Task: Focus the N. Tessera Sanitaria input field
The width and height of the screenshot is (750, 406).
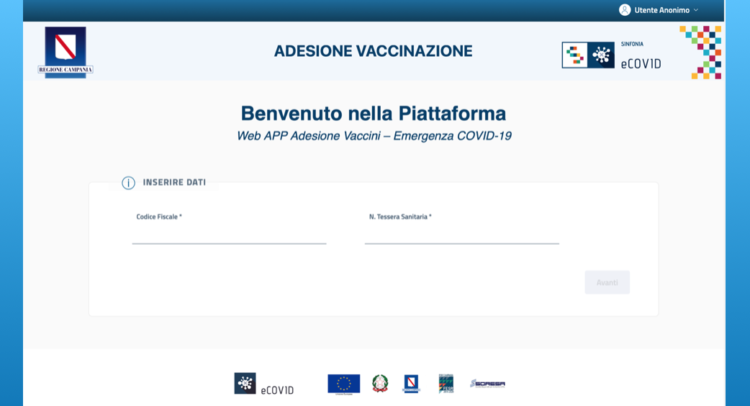Action: (x=461, y=233)
